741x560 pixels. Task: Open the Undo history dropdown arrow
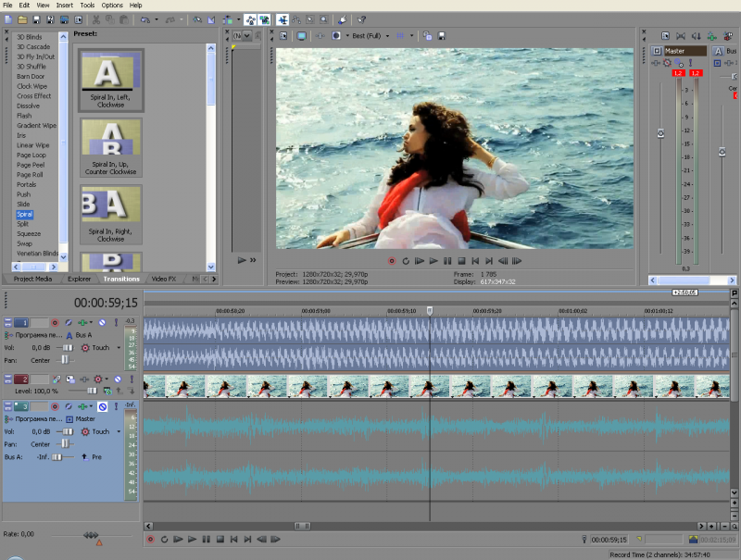(x=157, y=19)
